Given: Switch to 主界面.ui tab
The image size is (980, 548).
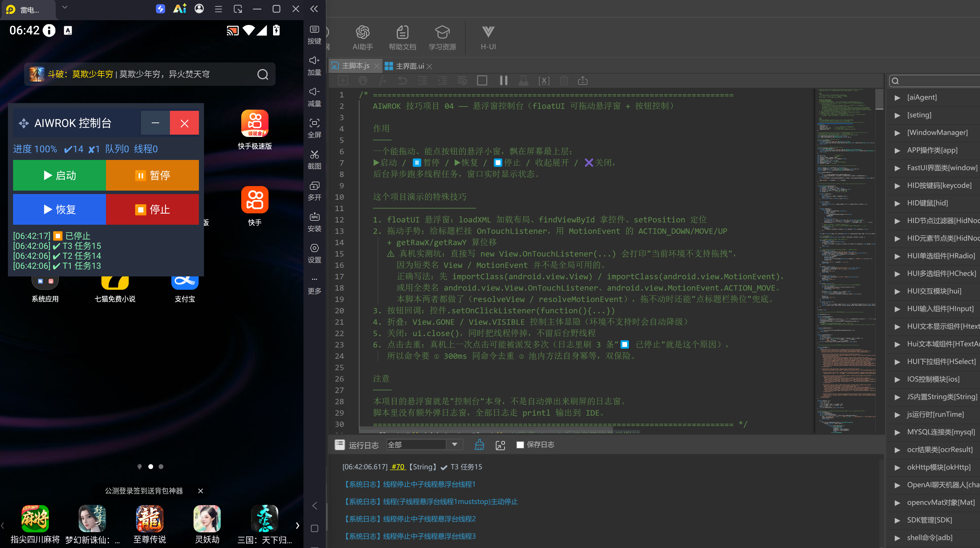Looking at the screenshot, I should 409,66.
